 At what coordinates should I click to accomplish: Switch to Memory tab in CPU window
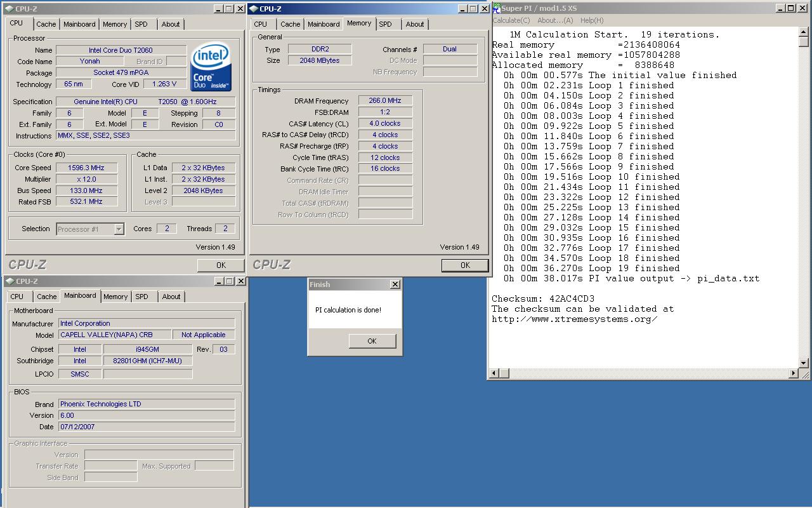click(115, 24)
